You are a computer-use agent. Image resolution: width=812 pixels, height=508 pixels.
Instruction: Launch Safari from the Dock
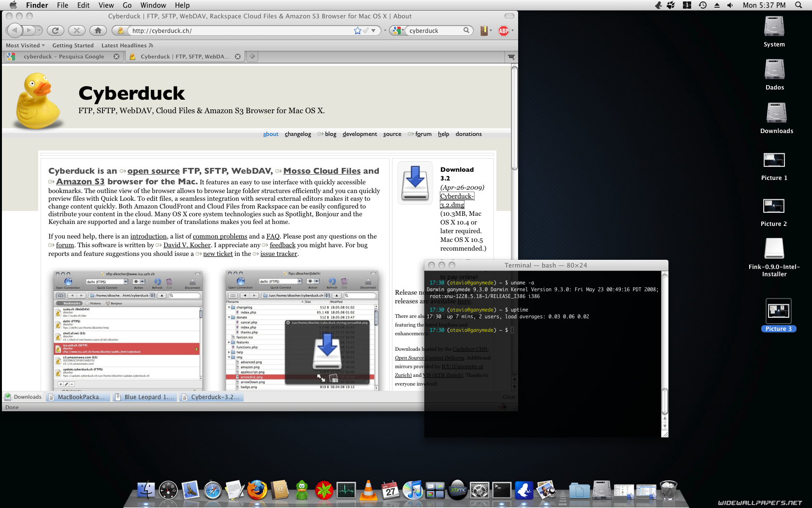tap(213, 490)
